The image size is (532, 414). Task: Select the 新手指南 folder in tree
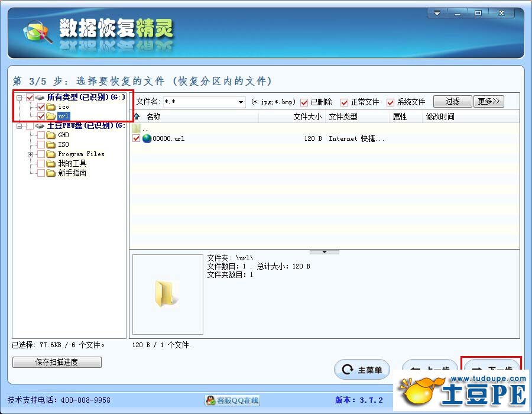72,173
